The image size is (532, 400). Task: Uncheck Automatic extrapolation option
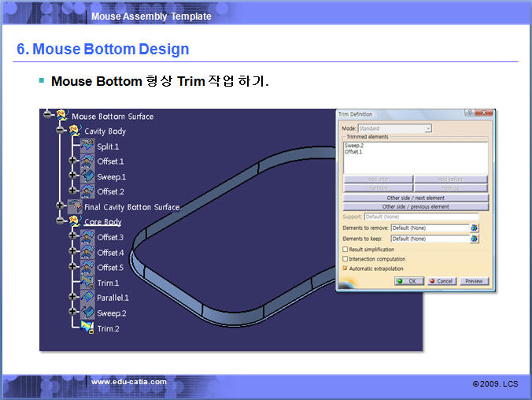pyautogui.click(x=345, y=269)
